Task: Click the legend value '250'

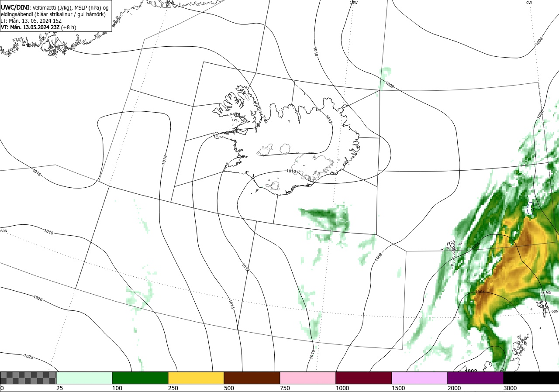Action: [x=173, y=388]
